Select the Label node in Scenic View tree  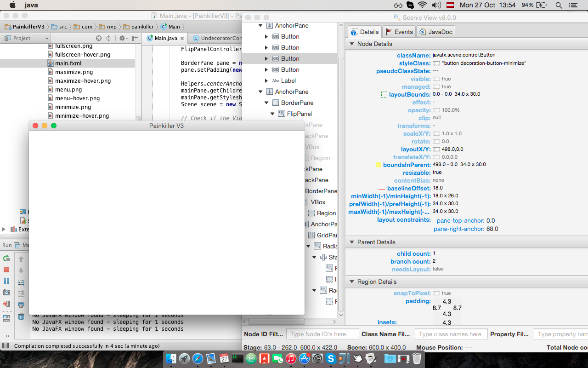pos(288,80)
